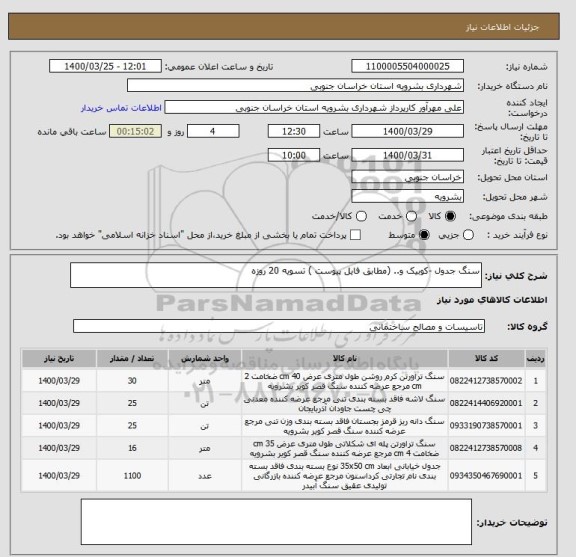Click the remaining time counter 00:15:02
Viewport: 576px width, 557px height.
click(135, 131)
